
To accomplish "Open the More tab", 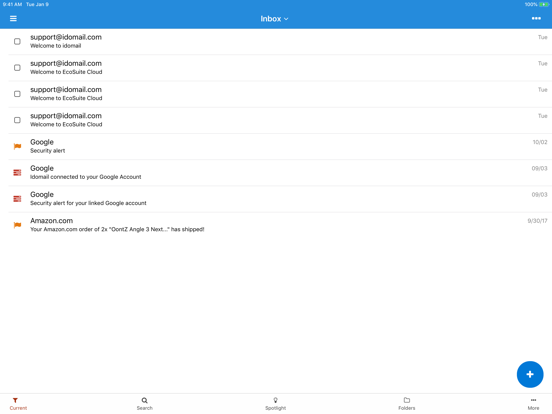I will (533, 404).
